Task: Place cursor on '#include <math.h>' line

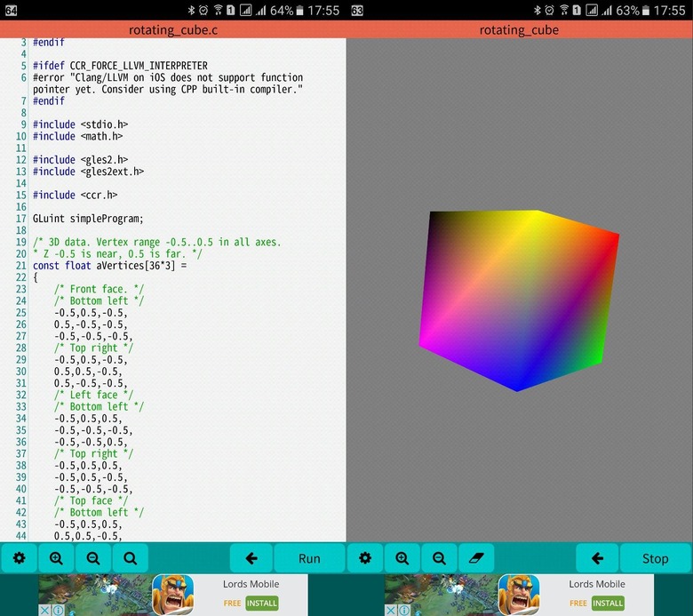Action: (78, 136)
